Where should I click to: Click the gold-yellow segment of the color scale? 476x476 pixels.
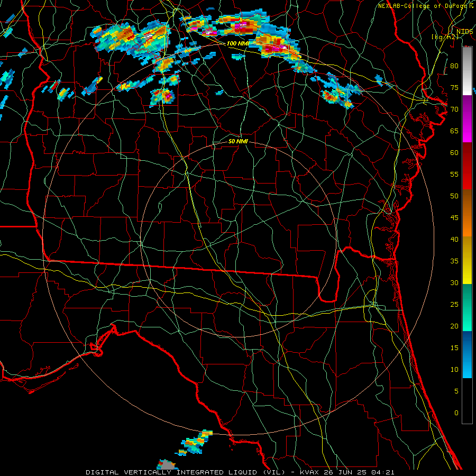pyautogui.click(x=467, y=260)
